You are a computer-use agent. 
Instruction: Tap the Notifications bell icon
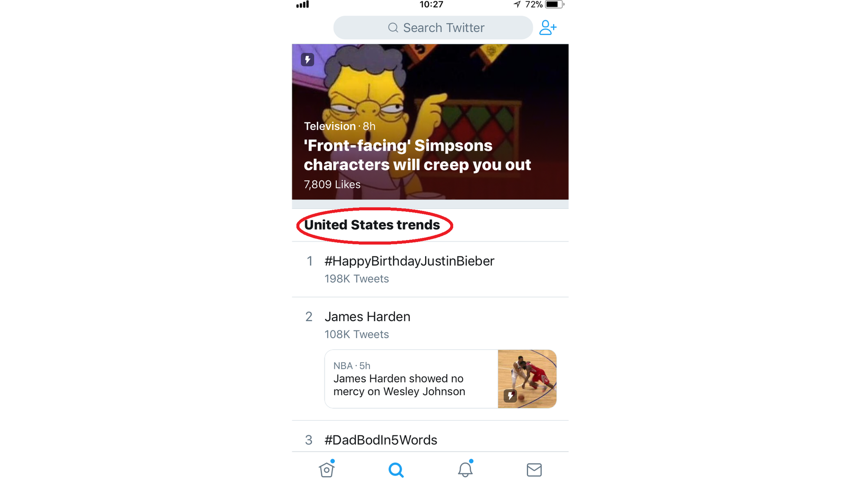[x=466, y=470]
